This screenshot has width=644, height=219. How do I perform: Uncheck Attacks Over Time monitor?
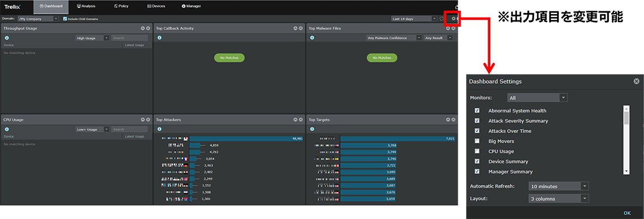coord(477,131)
